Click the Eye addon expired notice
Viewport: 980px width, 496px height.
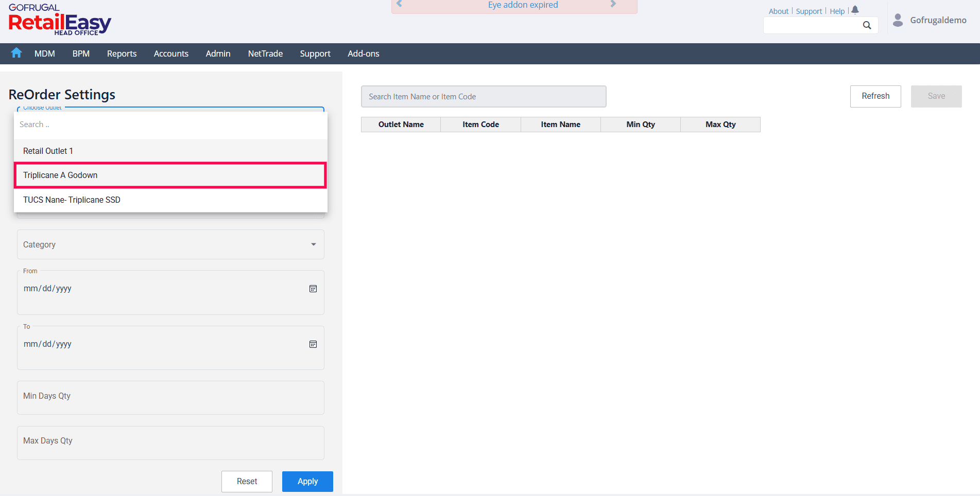click(523, 5)
